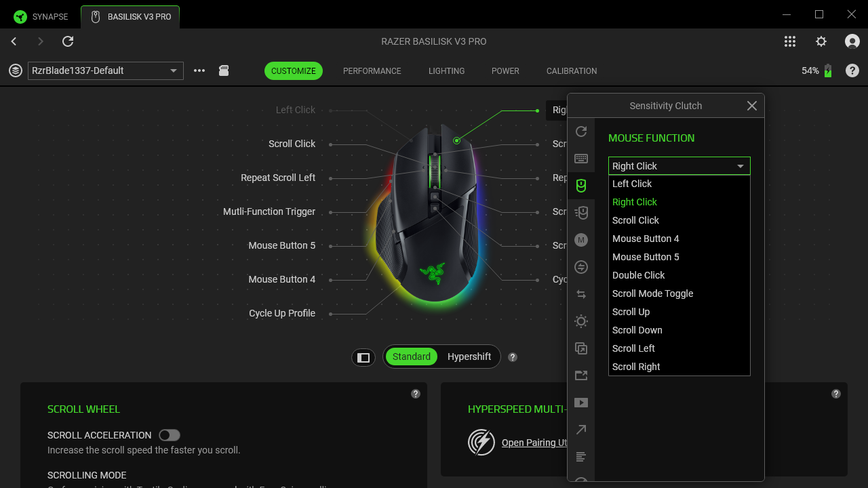
Task: Click the Default reset icon in sidebar
Action: click(580, 131)
